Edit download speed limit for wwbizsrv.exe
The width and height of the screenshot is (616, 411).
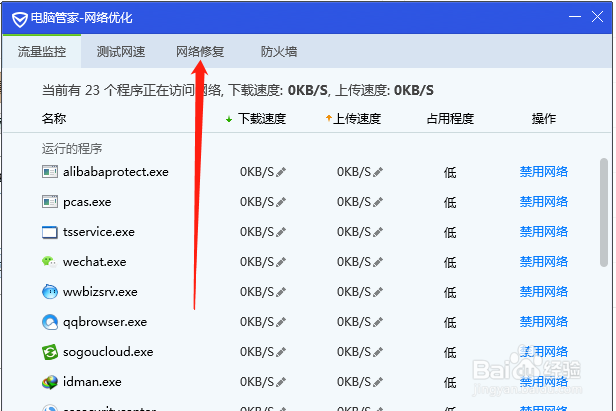click(x=281, y=292)
